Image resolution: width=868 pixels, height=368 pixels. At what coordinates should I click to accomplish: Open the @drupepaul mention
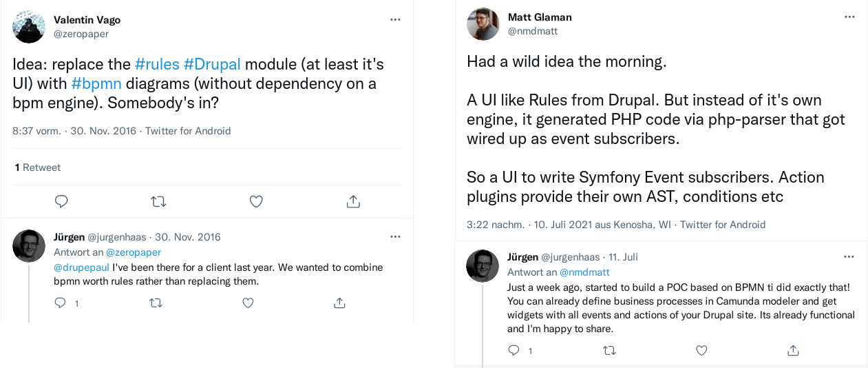(82, 267)
